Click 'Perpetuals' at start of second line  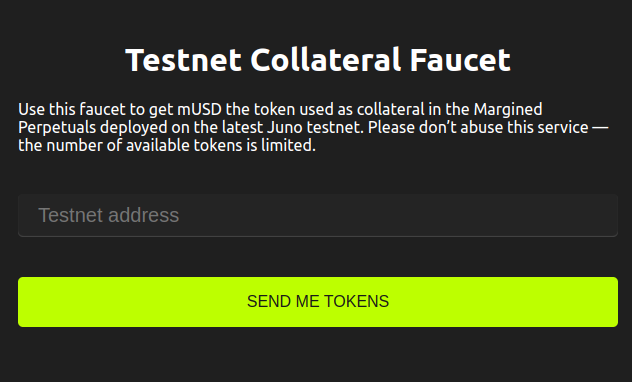57,128
